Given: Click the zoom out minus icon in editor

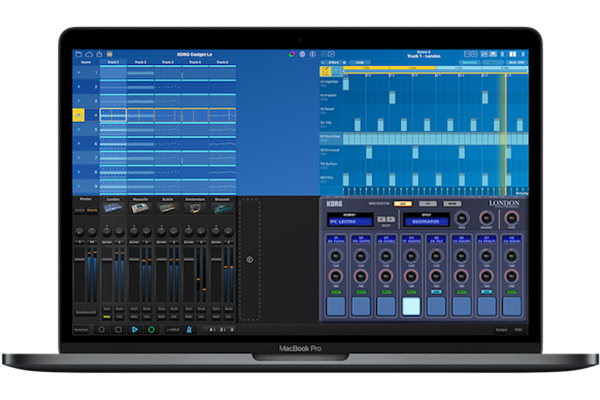Looking at the screenshot, I should 467,54.
